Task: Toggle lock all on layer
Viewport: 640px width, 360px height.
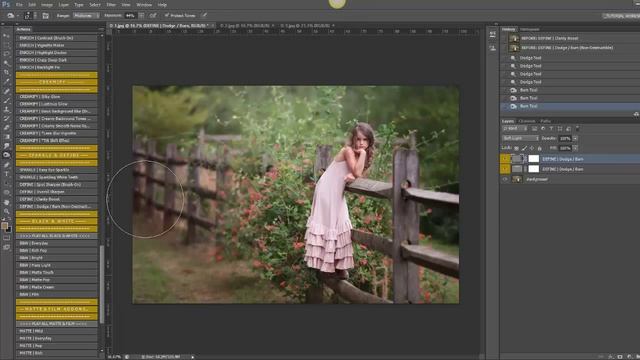Action: 540,148
